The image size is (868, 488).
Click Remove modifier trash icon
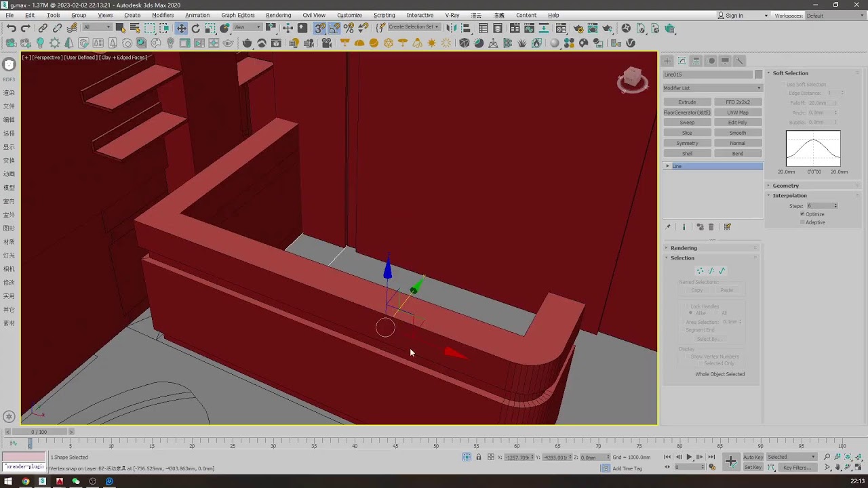tap(711, 227)
